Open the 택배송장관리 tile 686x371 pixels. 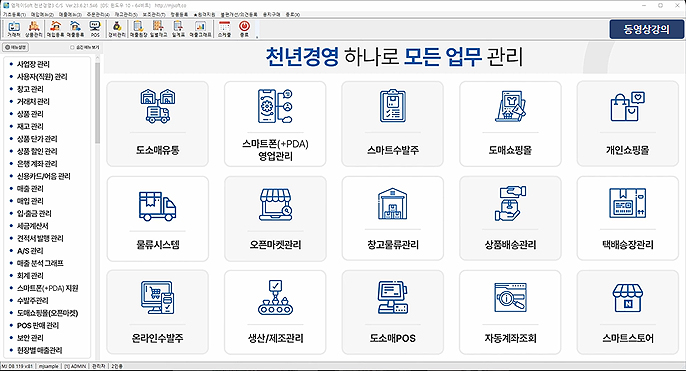628,219
